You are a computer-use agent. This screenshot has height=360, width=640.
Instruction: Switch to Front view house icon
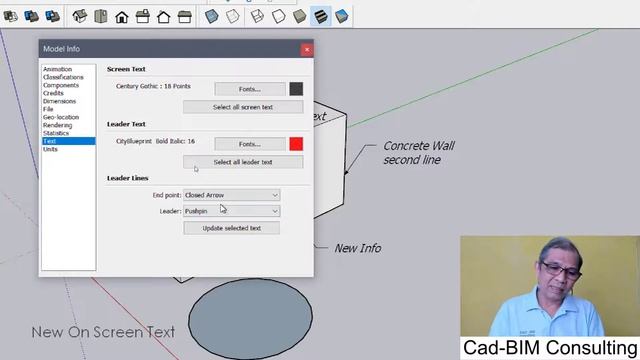pyautogui.click(x=122, y=17)
